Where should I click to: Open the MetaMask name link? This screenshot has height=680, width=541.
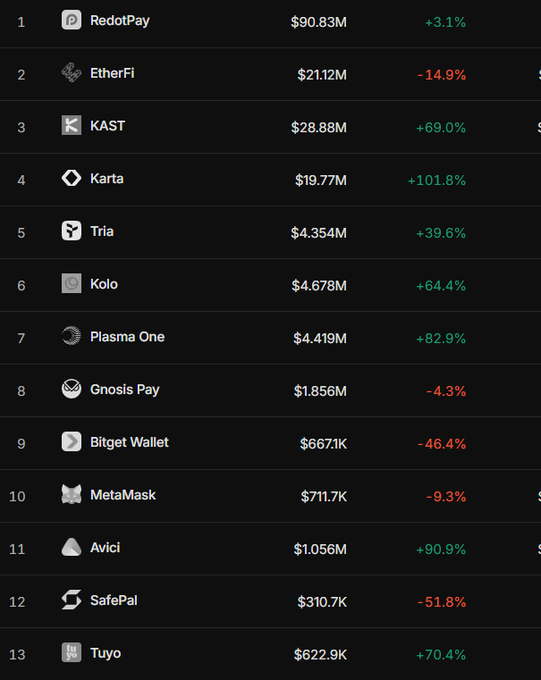(123, 495)
